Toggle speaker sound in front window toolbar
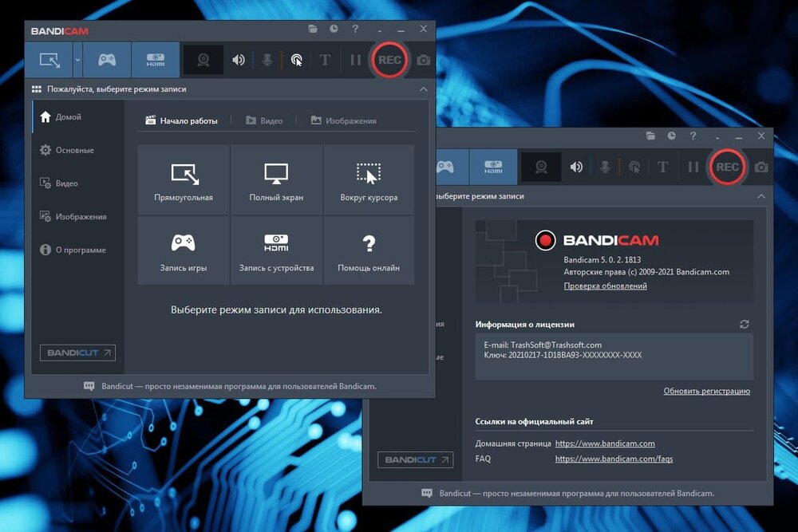Image resolution: width=798 pixels, height=532 pixels. coord(238,60)
